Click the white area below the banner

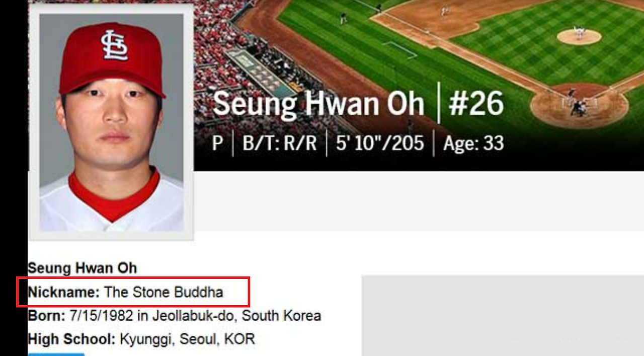pos(419,200)
